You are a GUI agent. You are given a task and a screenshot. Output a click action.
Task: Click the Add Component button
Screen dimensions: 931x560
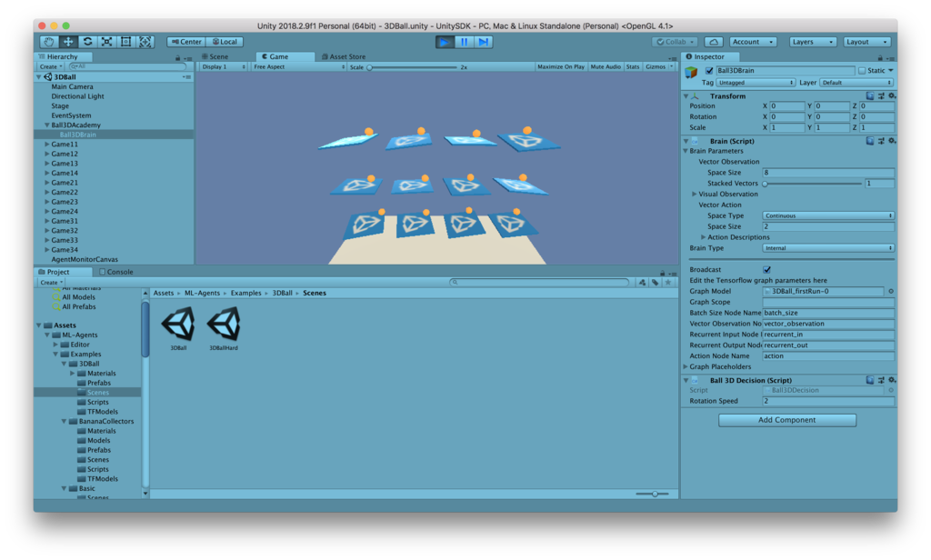[786, 420]
